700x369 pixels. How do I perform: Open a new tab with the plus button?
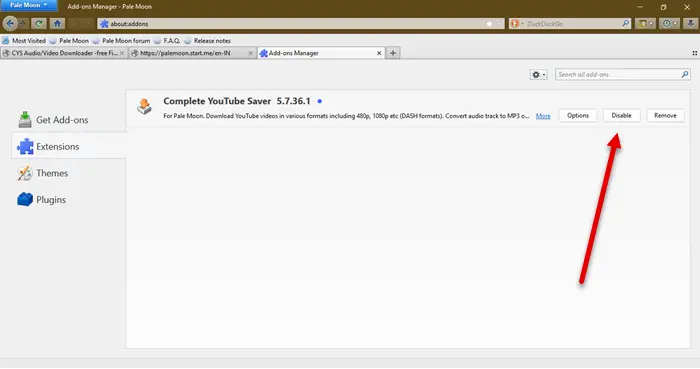pos(393,53)
